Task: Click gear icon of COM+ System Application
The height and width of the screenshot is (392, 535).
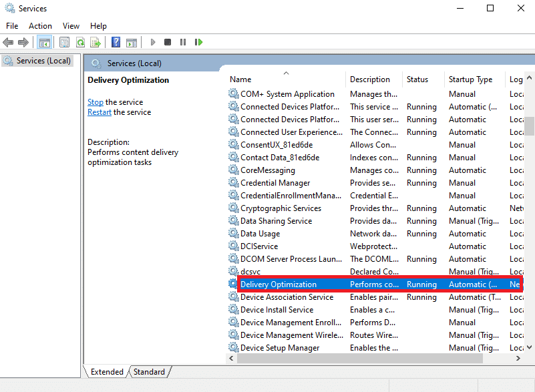Action: 233,93
